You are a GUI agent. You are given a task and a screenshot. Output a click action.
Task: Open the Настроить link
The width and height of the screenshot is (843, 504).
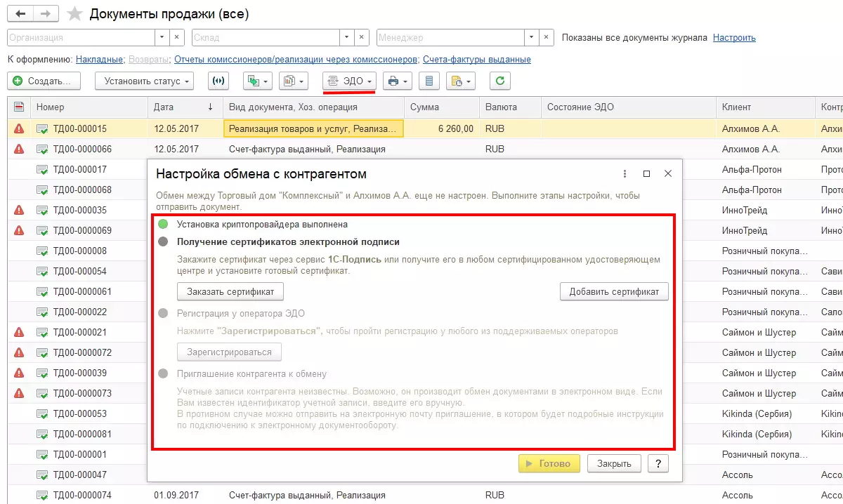pyautogui.click(x=734, y=38)
